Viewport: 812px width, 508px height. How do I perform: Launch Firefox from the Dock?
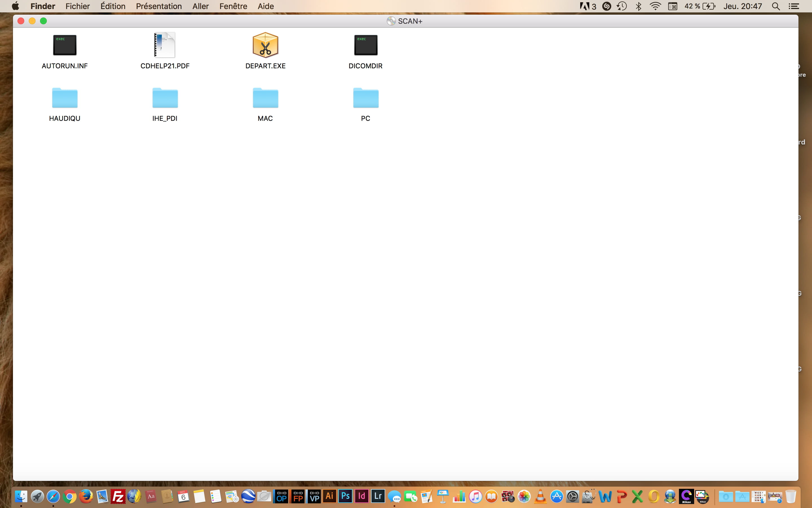coord(86,496)
